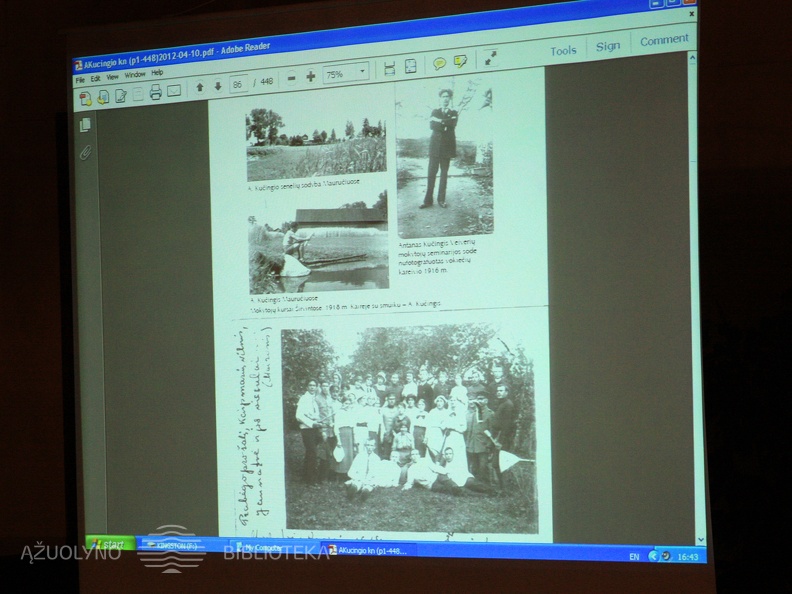Click the Windows Start button
Viewport: 792px width, 594px height.
[108, 545]
